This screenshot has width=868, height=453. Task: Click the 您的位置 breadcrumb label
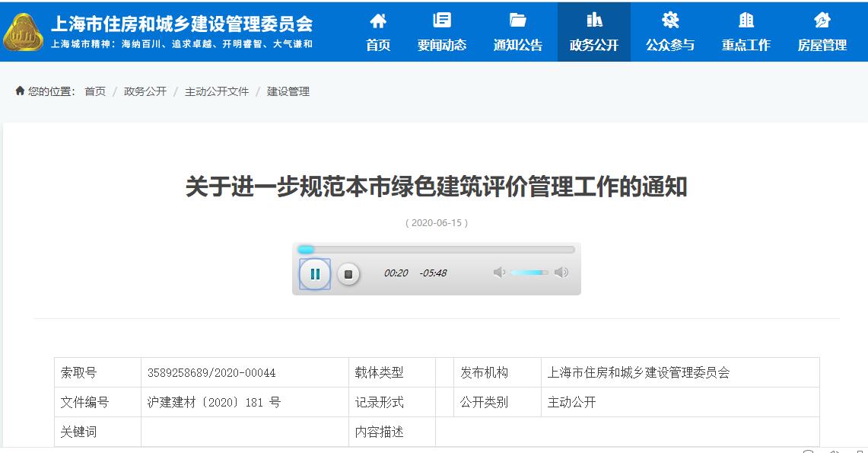point(52,91)
